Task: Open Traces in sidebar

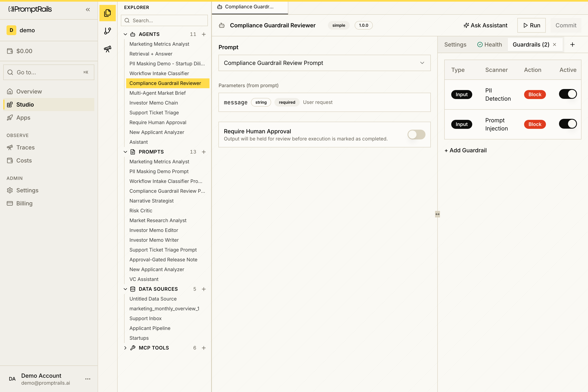Action: pos(49,147)
